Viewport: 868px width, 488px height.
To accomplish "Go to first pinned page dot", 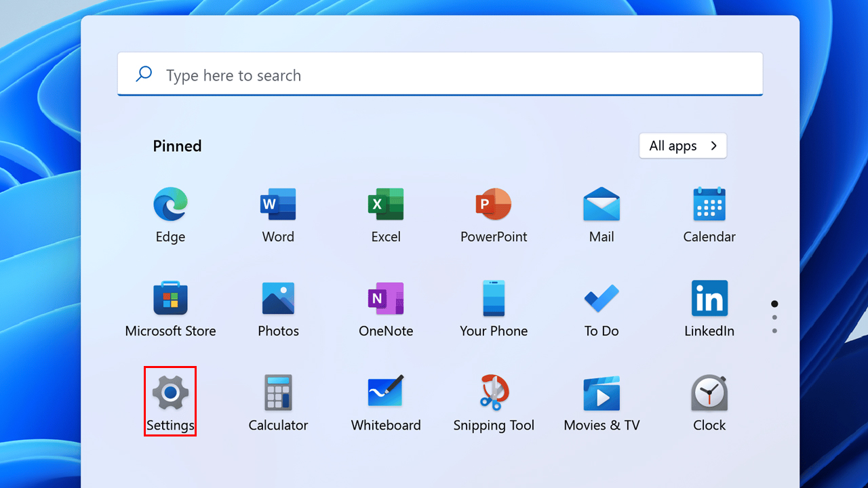I will [x=774, y=304].
